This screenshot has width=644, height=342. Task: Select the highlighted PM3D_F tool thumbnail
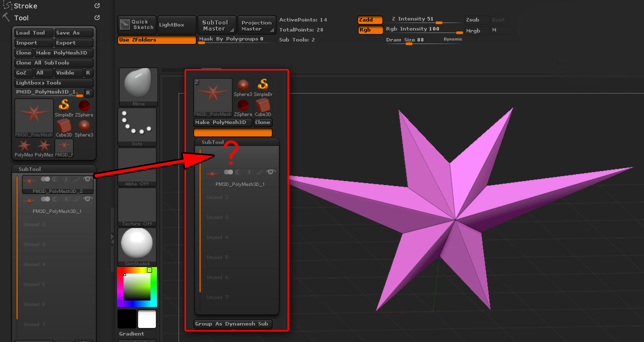coord(64,148)
